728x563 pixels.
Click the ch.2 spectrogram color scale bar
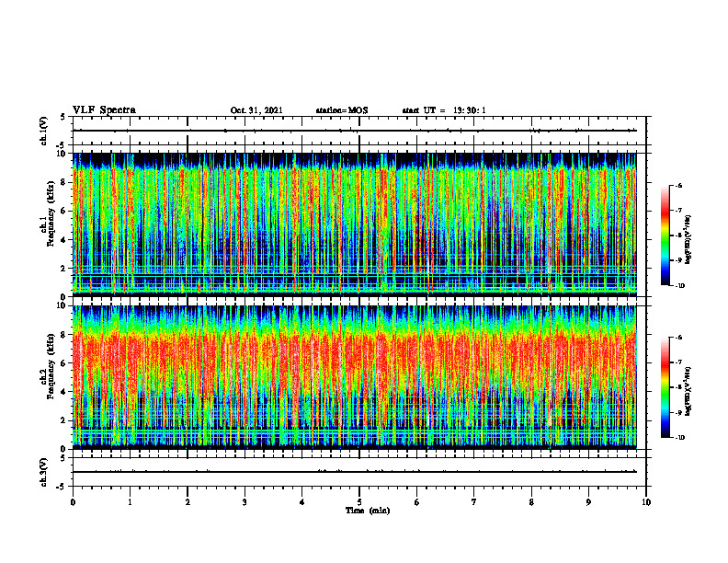(x=665, y=387)
